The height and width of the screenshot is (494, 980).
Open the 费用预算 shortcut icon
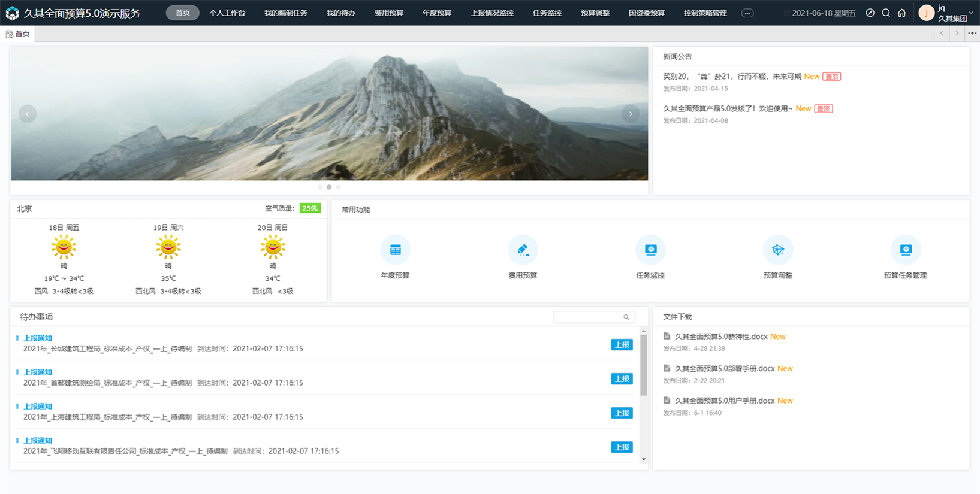click(x=523, y=250)
